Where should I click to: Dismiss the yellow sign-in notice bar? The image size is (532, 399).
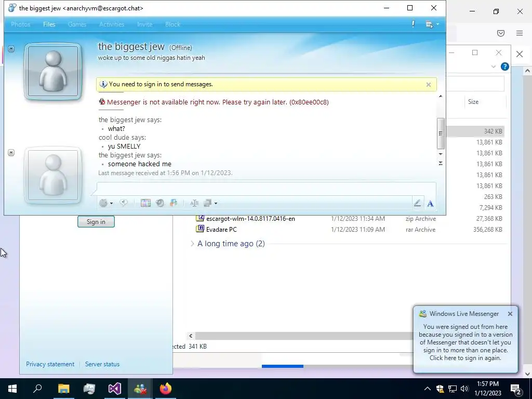(x=429, y=85)
